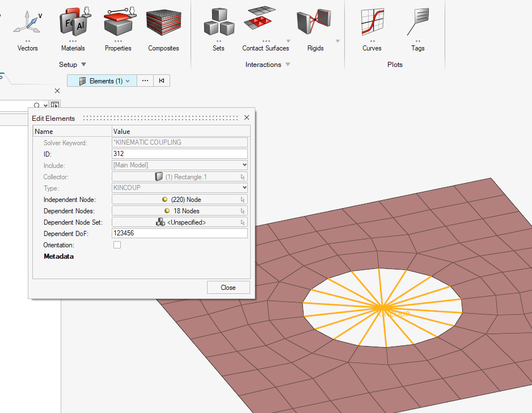
Task: Click the search magnifier icon
Action: click(37, 105)
